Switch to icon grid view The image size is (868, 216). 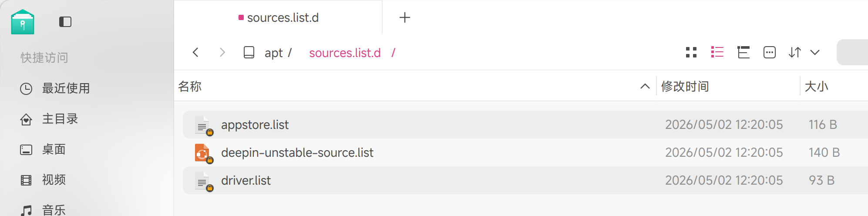(691, 53)
